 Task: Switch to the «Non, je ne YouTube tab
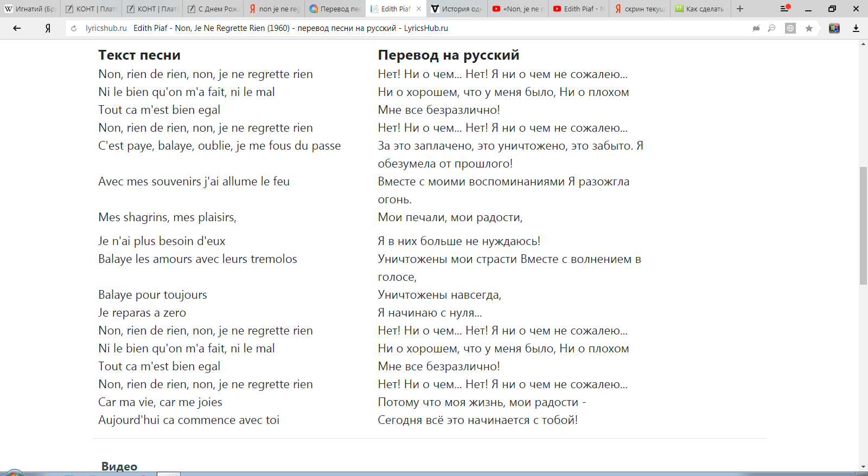tap(518, 9)
